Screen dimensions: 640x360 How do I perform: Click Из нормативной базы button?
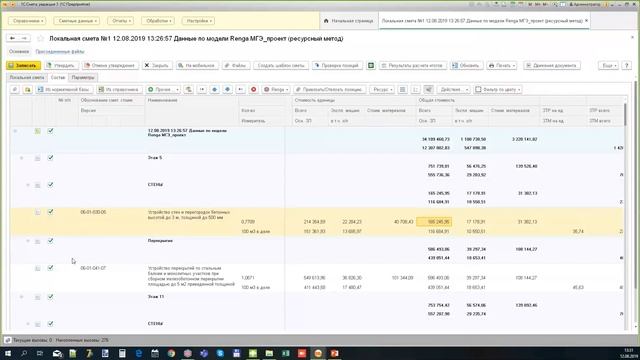point(64,89)
